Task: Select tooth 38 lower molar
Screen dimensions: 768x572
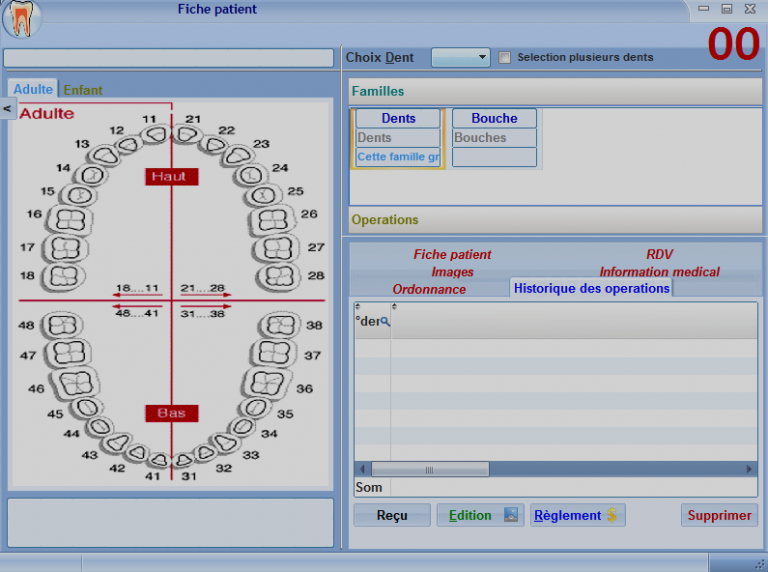Action: pos(280,325)
